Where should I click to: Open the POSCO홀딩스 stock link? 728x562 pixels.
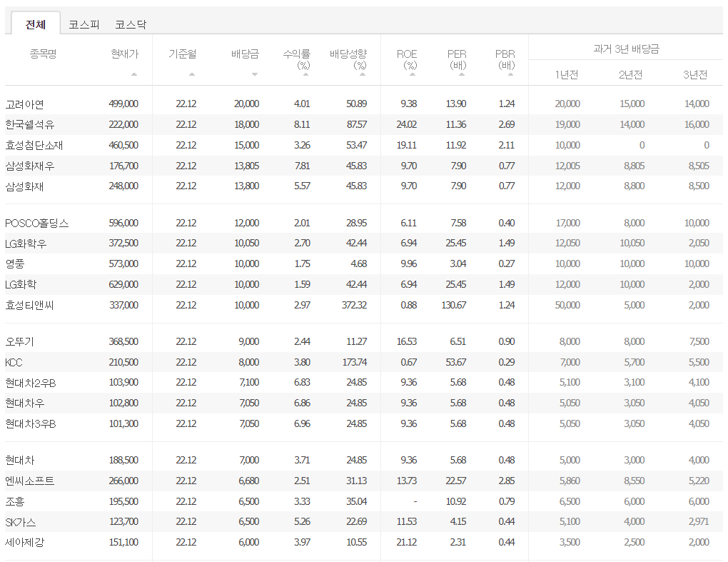pos(37,224)
